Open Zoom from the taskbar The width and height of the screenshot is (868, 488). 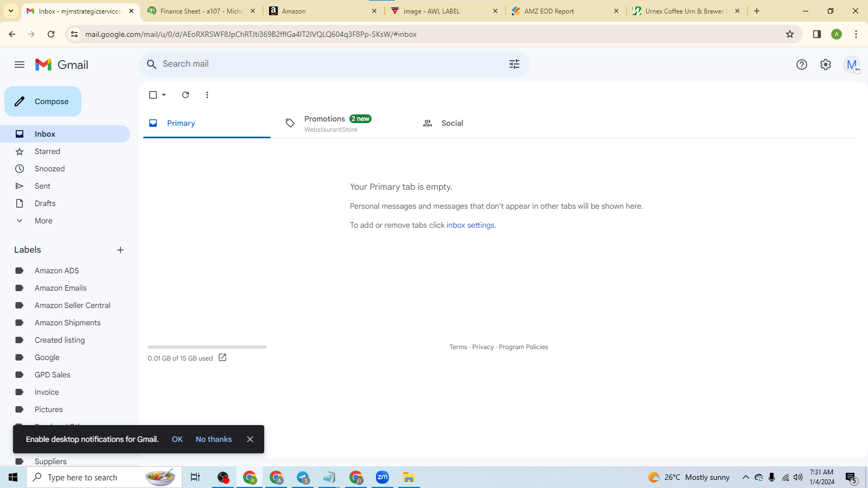pos(382,477)
